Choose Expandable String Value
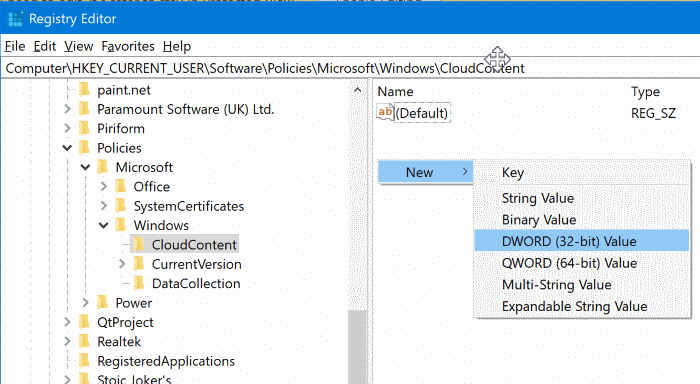 click(x=582, y=306)
